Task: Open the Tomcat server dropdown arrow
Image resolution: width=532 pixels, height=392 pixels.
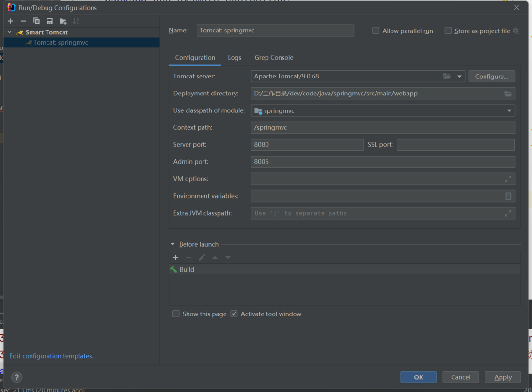Action: click(459, 77)
